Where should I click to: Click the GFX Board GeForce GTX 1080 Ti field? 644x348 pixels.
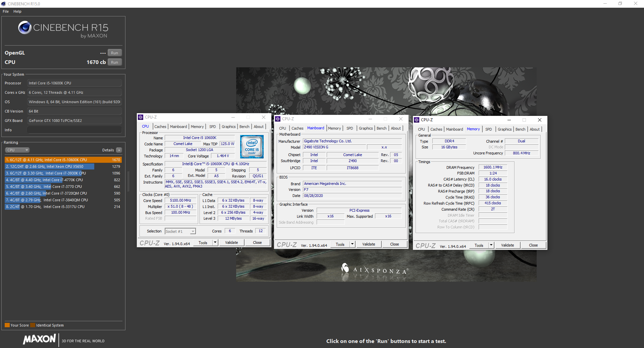coord(74,121)
